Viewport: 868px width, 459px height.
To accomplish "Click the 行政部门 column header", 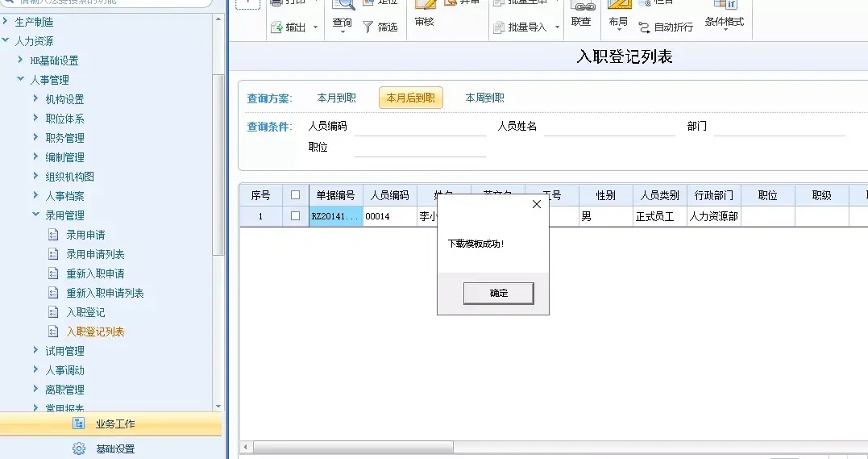I will point(714,195).
